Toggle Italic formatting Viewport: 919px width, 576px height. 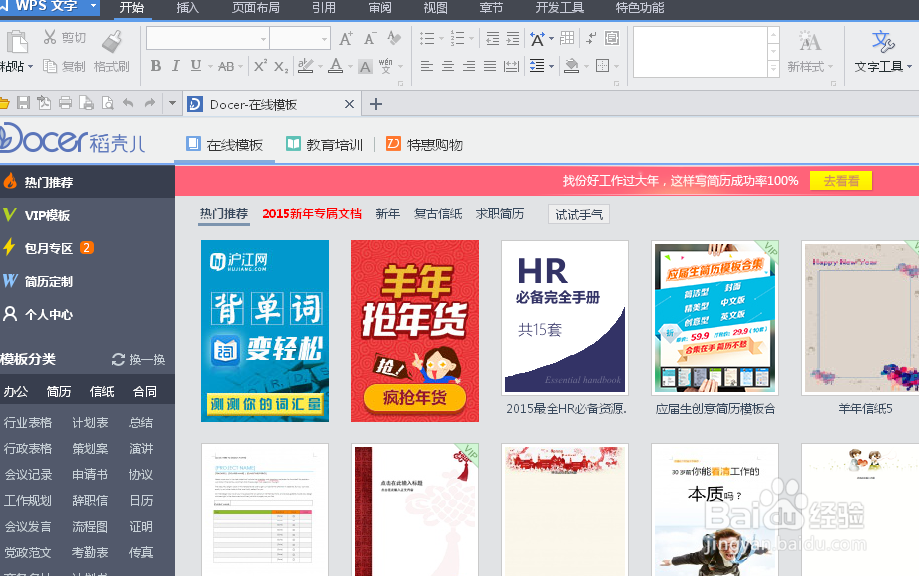pos(175,66)
